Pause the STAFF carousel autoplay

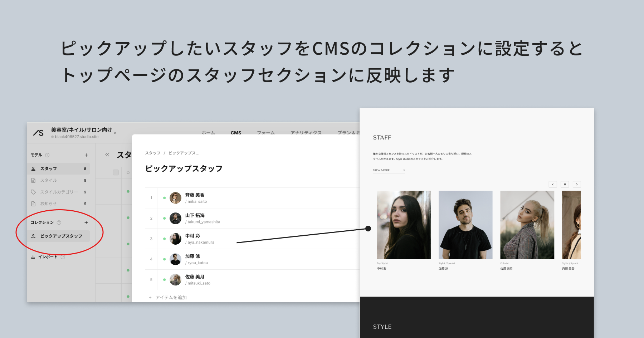pyautogui.click(x=565, y=184)
